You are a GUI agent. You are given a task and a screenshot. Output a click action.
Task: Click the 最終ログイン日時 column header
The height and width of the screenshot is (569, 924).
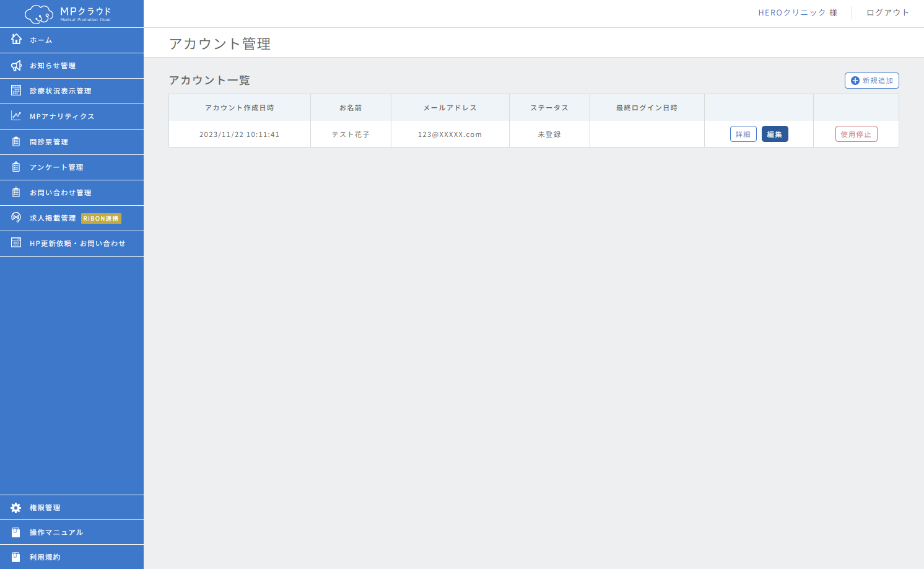(x=647, y=108)
